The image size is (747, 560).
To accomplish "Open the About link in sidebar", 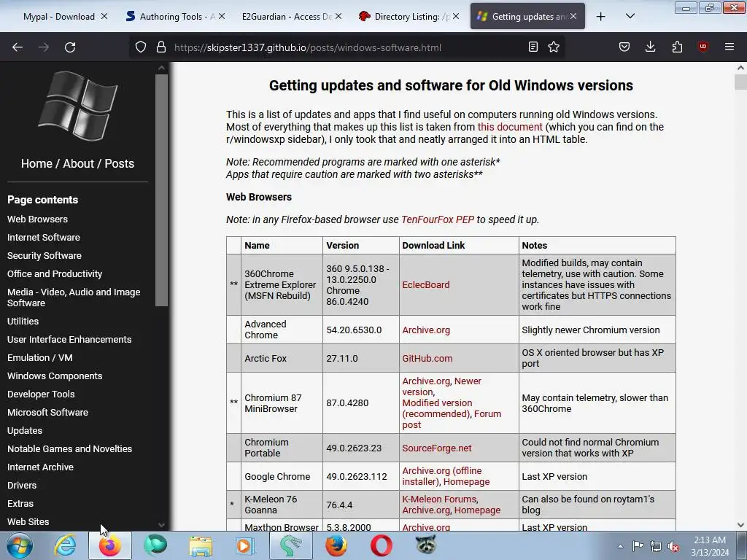I will 79,163.
